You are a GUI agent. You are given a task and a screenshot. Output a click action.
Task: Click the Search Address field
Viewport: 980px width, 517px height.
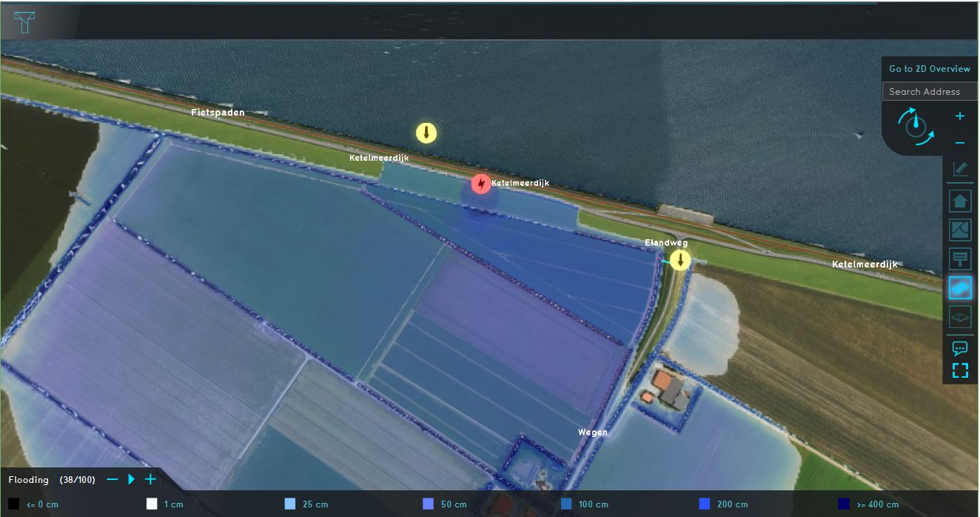(930, 92)
